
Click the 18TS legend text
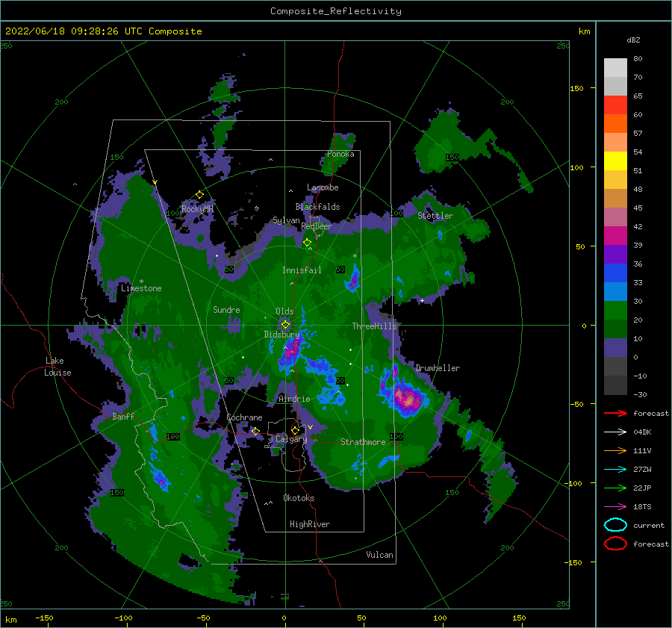click(642, 506)
